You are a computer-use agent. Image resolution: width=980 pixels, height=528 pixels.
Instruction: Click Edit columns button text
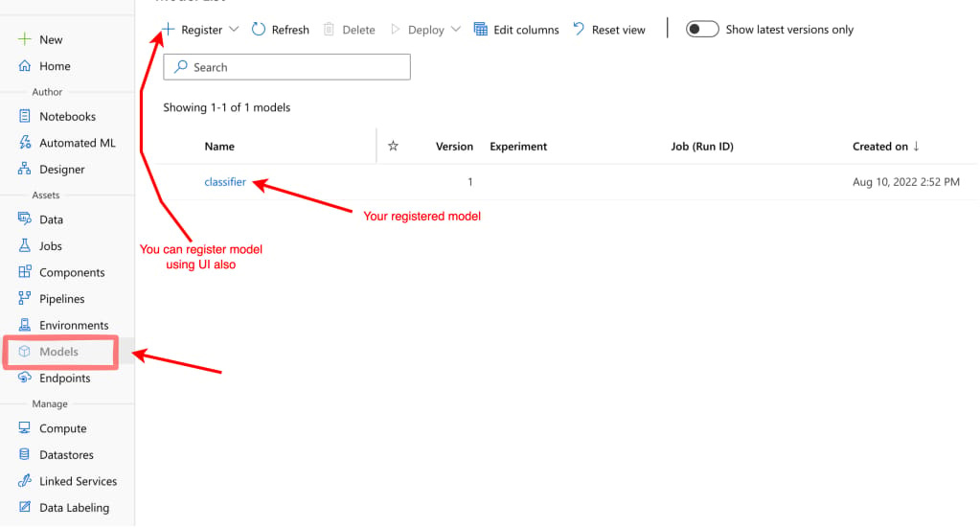526,30
